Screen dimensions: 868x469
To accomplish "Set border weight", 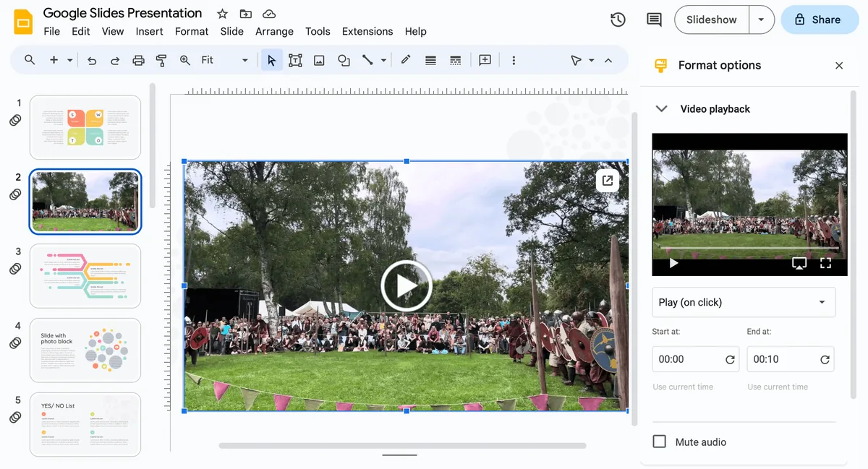I will click(x=430, y=60).
